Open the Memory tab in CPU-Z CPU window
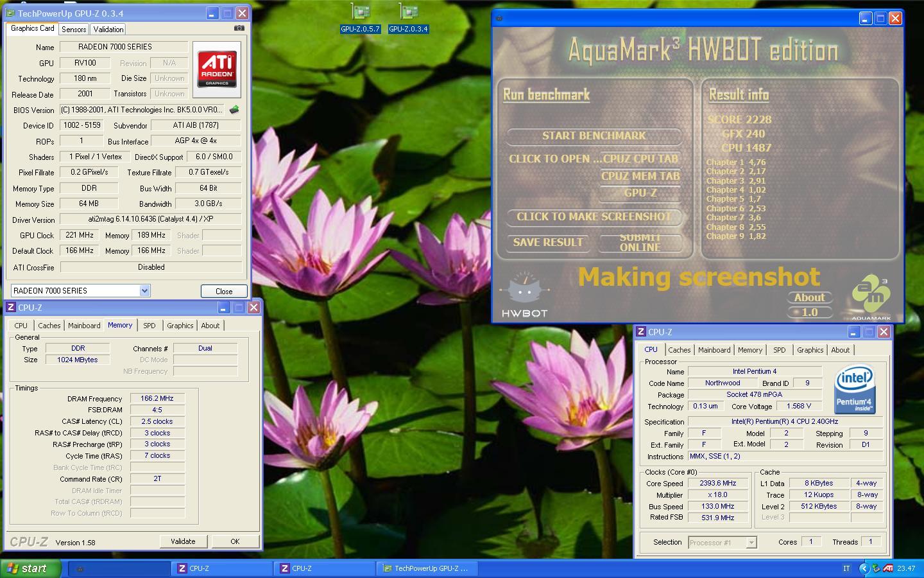 point(749,350)
